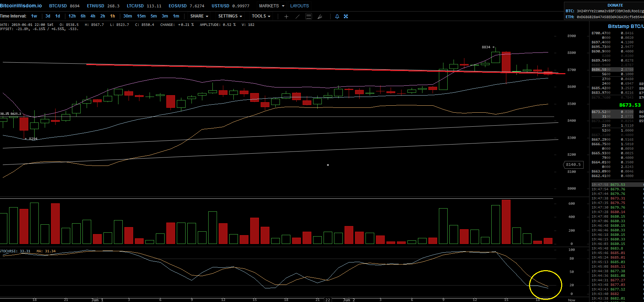Click order book ask row 8690.90

[x=613, y=51]
